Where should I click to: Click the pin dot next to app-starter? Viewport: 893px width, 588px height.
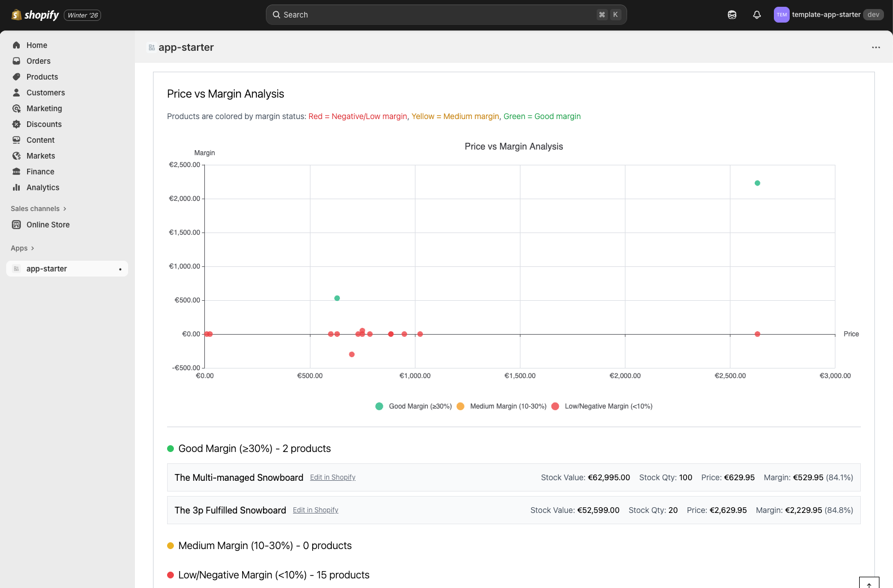point(120,269)
